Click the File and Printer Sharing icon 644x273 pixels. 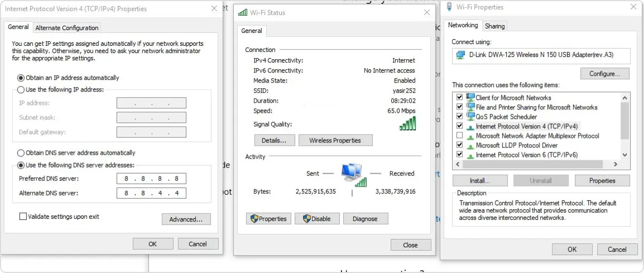point(470,107)
